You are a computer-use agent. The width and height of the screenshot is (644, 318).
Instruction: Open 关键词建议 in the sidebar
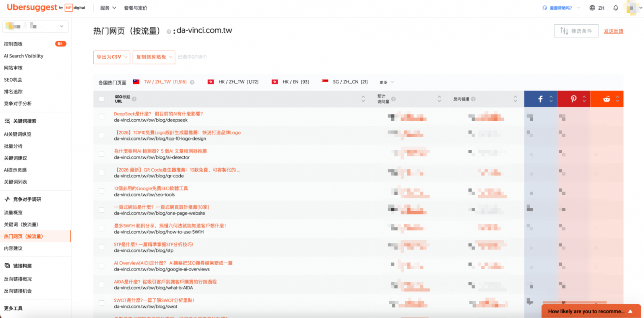click(16, 158)
